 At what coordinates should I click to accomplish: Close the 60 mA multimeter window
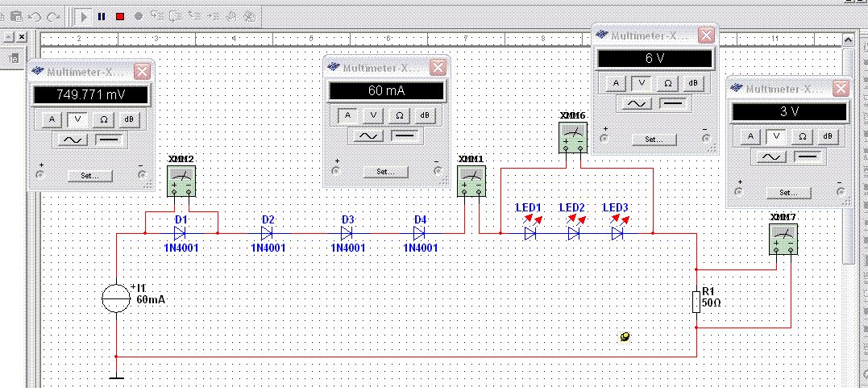438,68
